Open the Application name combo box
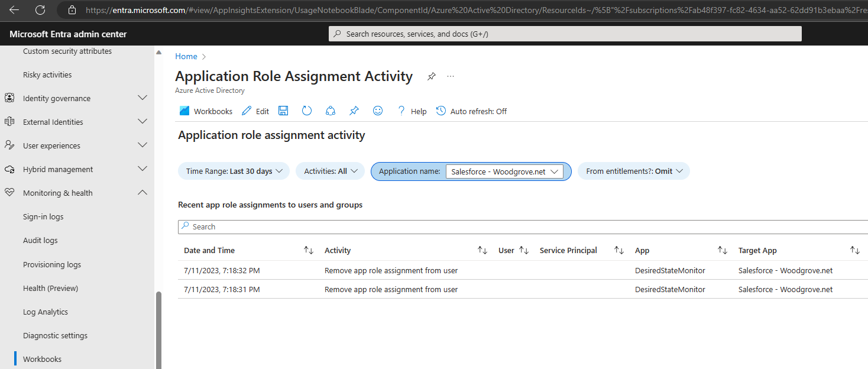This screenshot has height=369, width=868. pyautogui.click(x=504, y=171)
